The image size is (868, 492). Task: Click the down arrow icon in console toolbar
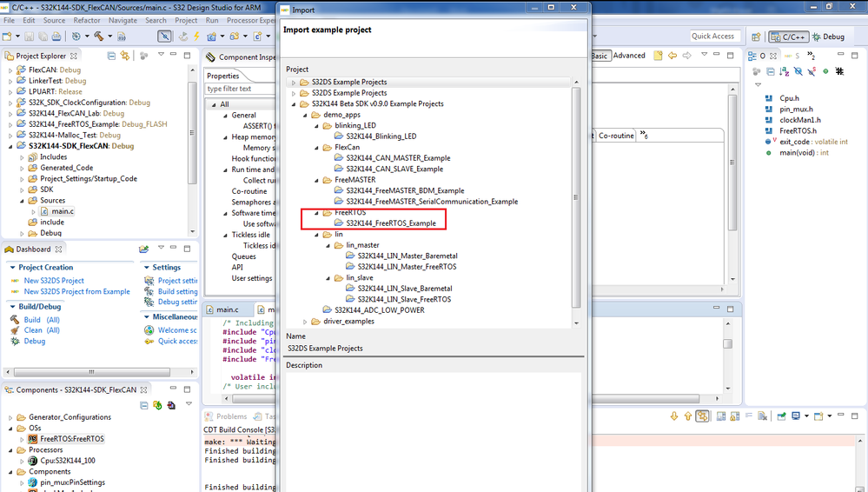pos(673,416)
